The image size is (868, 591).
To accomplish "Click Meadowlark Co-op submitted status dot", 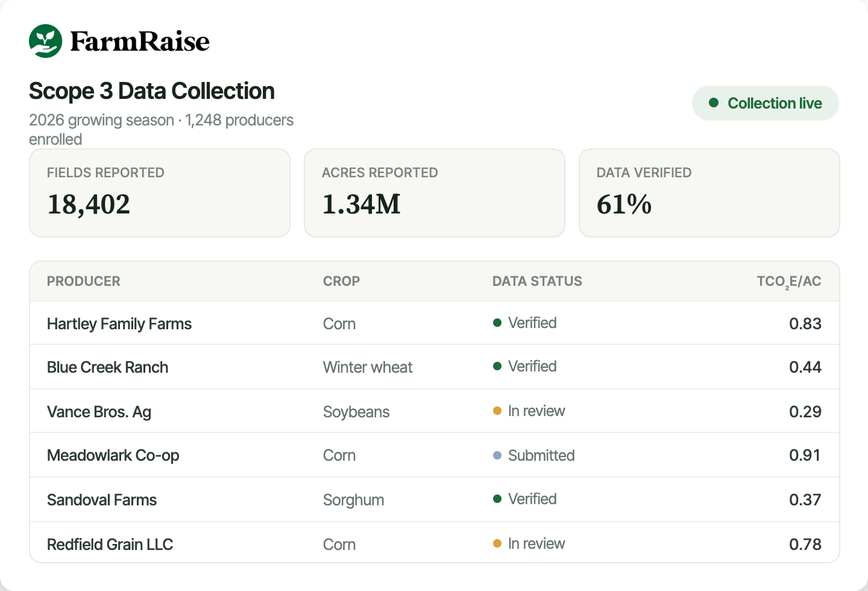I will (x=497, y=455).
